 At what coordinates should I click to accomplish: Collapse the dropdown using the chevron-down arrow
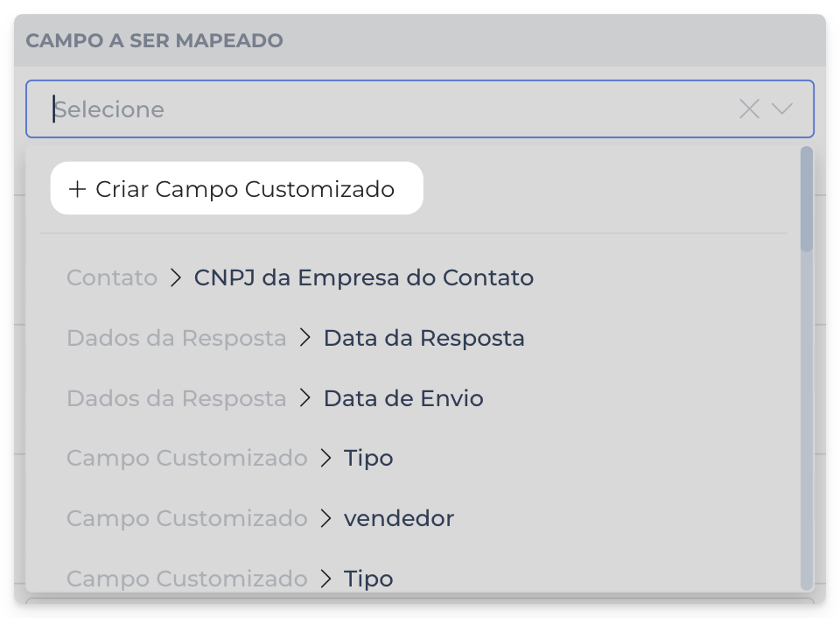click(781, 109)
